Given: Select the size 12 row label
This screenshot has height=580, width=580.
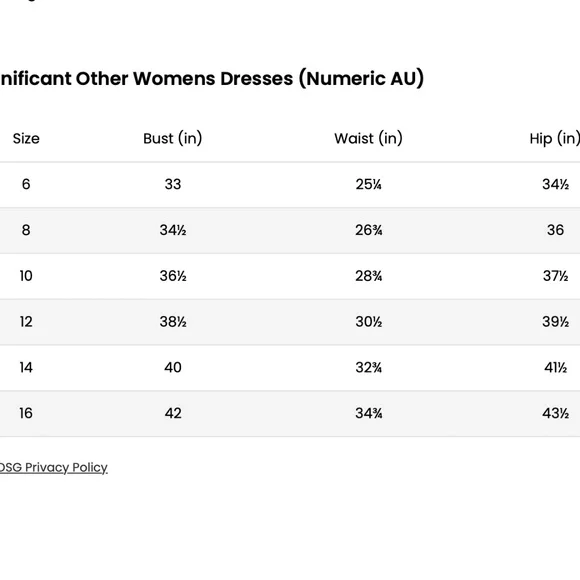Looking at the screenshot, I should tap(26, 322).
